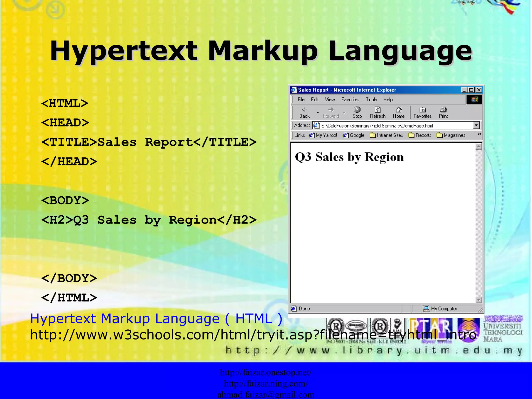Screen dimensions: 532x399
Task: Open the faizar.onestop.net link
Action: pos(266,372)
